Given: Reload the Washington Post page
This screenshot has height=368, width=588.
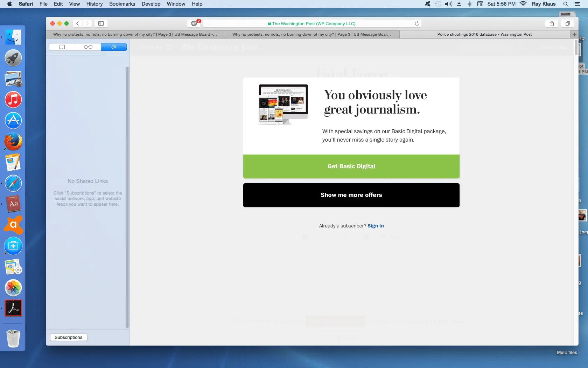Looking at the screenshot, I should click(x=417, y=23).
